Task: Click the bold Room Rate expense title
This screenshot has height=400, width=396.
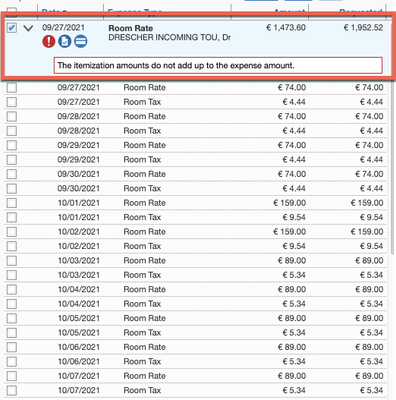Action: [131, 28]
